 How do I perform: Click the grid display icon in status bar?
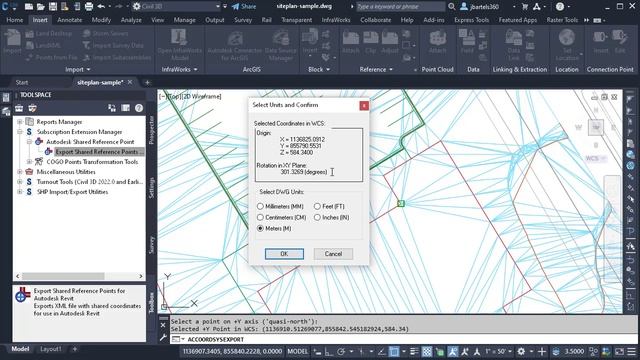coord(427,351)
